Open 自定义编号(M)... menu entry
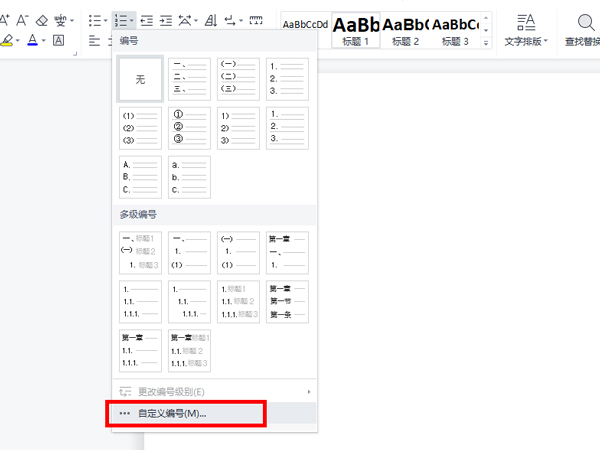Screen dimensions: 600x450 [172, 414]
